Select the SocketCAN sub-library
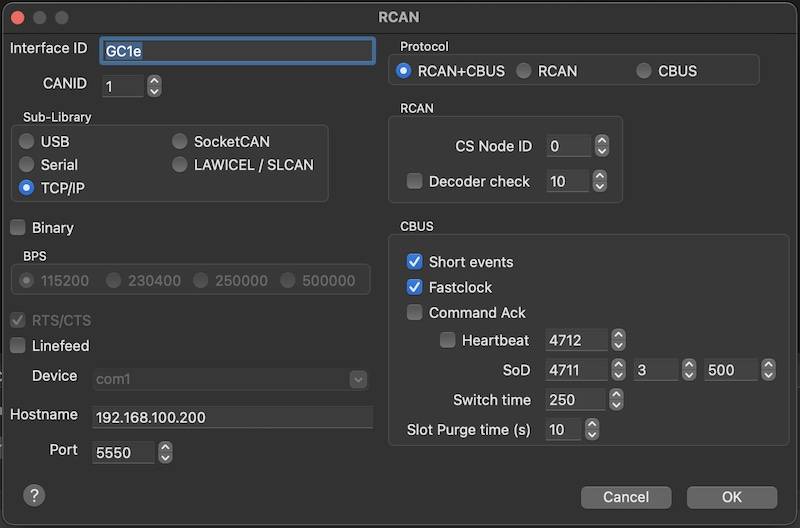This screenshot has height=528, width=800. [180, 142]
